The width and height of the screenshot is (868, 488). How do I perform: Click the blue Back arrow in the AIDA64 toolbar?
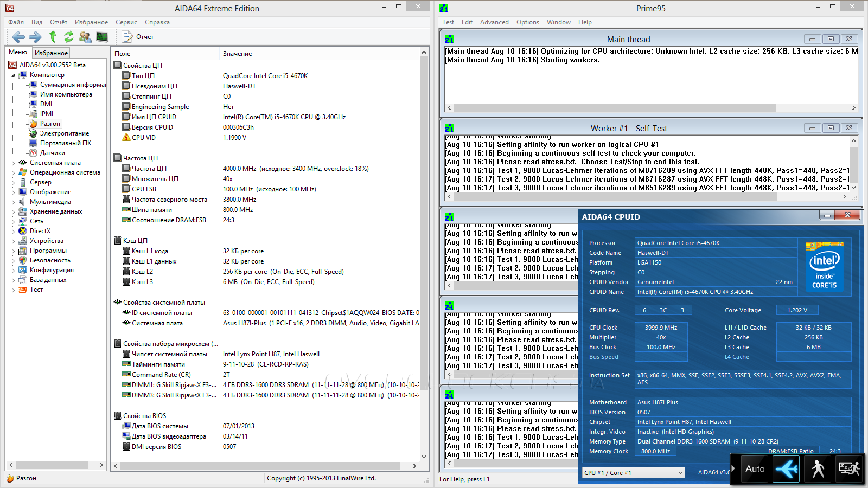click(18, 37)
